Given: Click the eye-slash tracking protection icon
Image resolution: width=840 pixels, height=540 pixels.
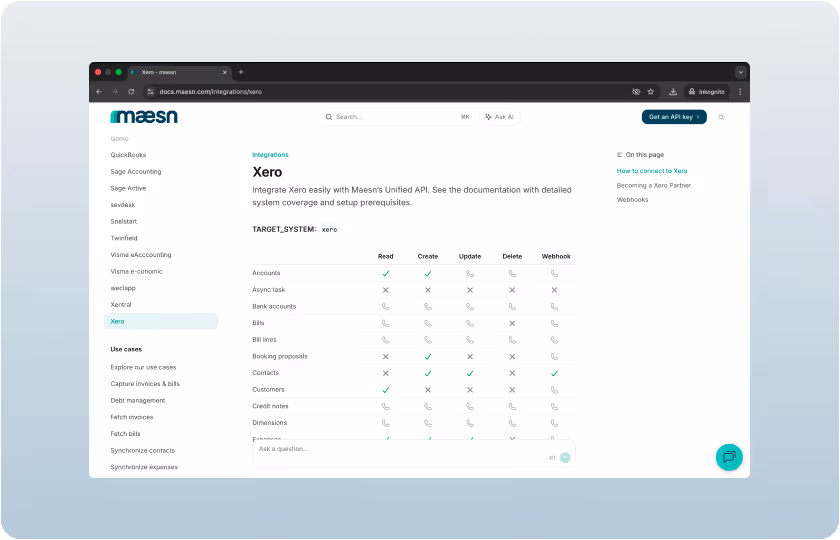Looking at the screenshot, I should coord(636,92).
